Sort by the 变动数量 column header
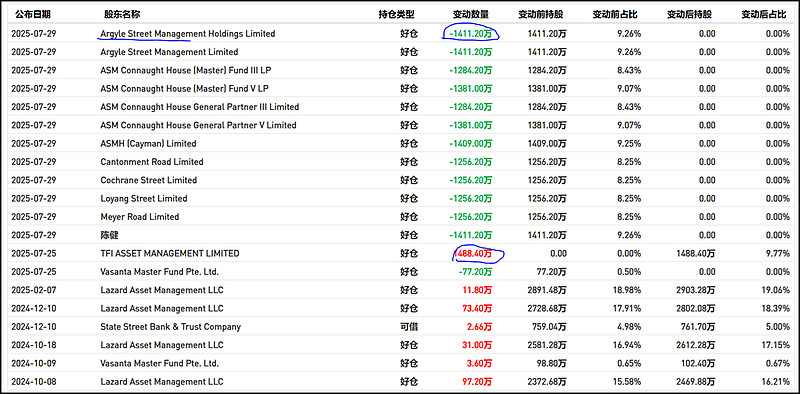Image resolution: width=800 pixels, height=394 pixels. (x=470, y=15)
